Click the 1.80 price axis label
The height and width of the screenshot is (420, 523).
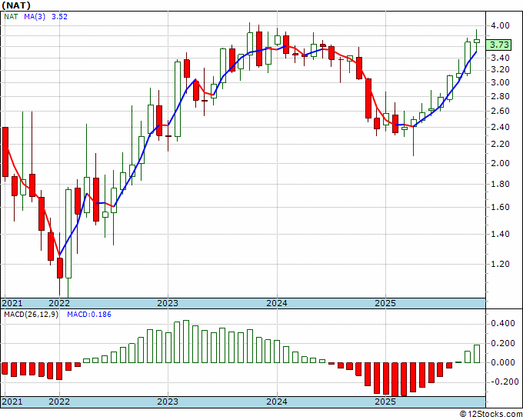click(x=500, y=184)
